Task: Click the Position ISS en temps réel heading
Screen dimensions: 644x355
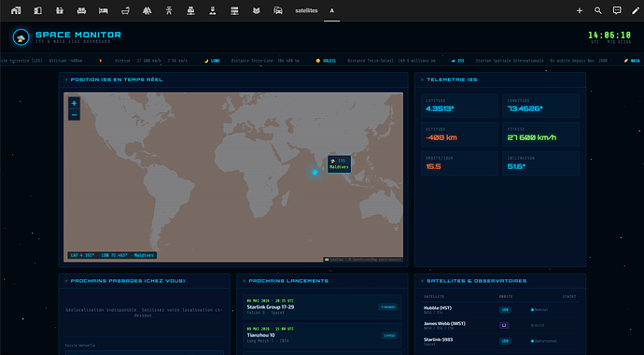Action: (x=117, y=79)
